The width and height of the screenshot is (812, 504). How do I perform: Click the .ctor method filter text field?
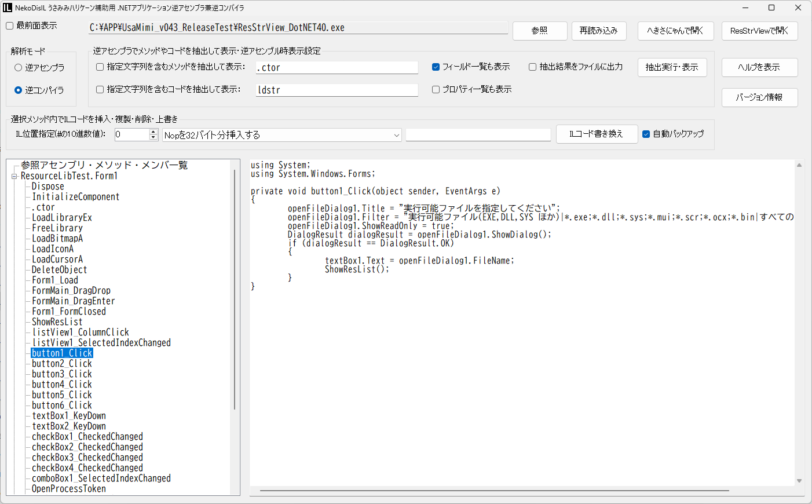point(337,68)
